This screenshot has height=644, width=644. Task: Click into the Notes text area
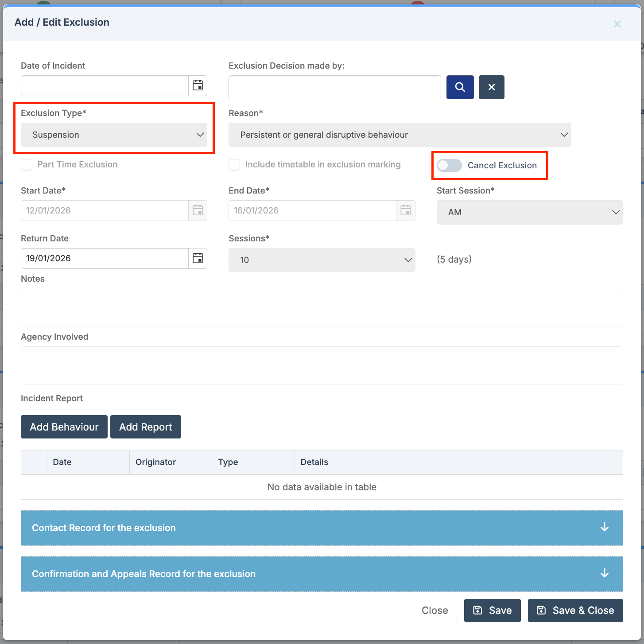click(x=322, y=307)
